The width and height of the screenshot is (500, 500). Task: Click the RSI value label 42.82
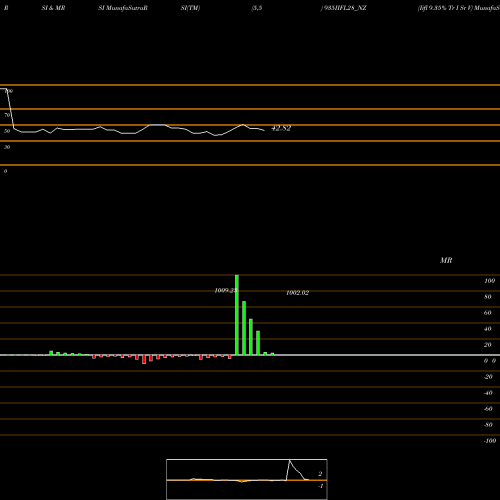click(281, 128)
